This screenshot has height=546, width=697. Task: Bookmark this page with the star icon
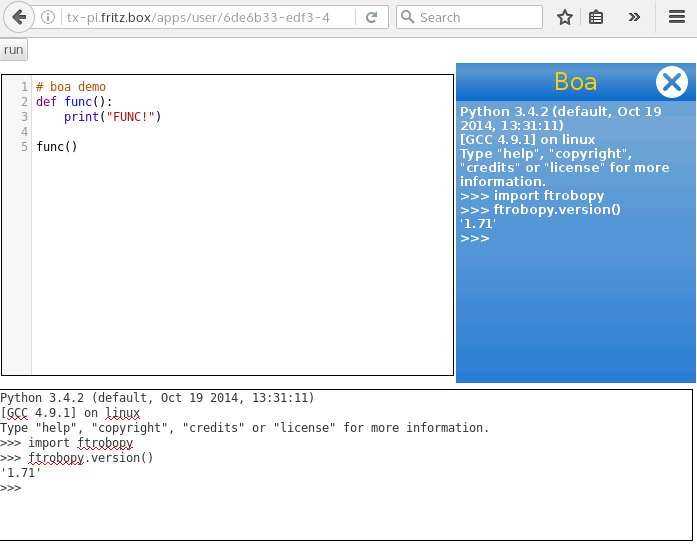(x=565, y=17)
